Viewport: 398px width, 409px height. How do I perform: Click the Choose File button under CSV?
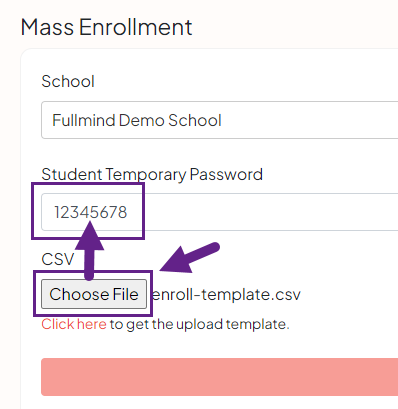pos(94,294)
